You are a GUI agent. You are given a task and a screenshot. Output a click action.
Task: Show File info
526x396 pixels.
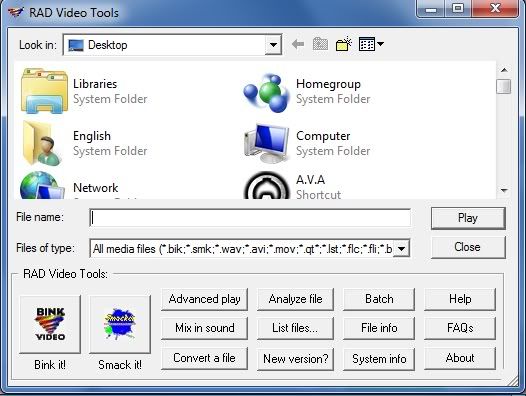379,328
